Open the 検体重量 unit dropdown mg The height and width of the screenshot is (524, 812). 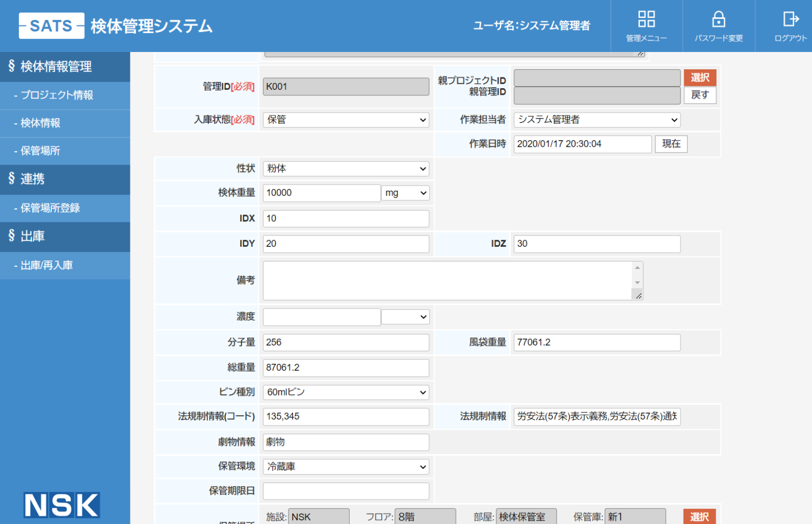(x=405, y=193)
